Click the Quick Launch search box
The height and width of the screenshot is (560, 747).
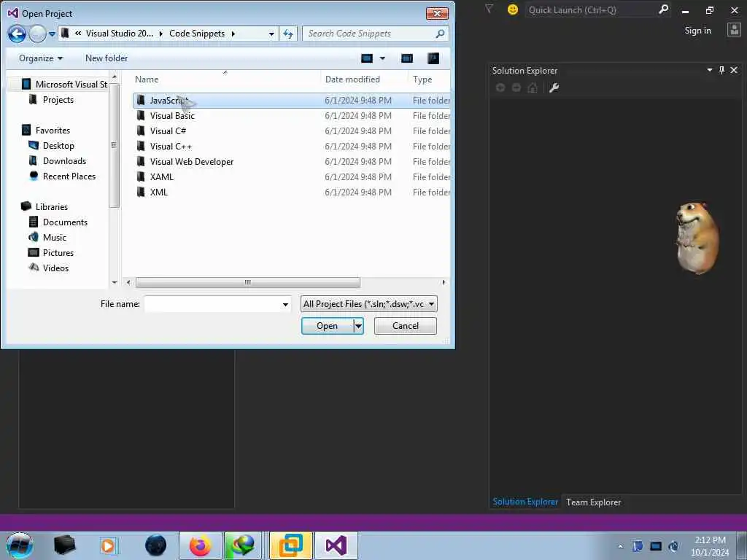591,9
